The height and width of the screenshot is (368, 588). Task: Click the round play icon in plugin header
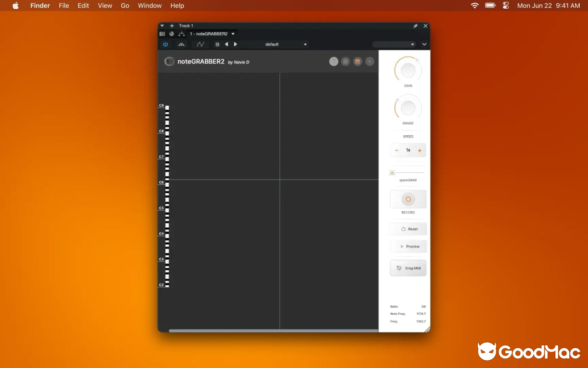tap(370, 62)
